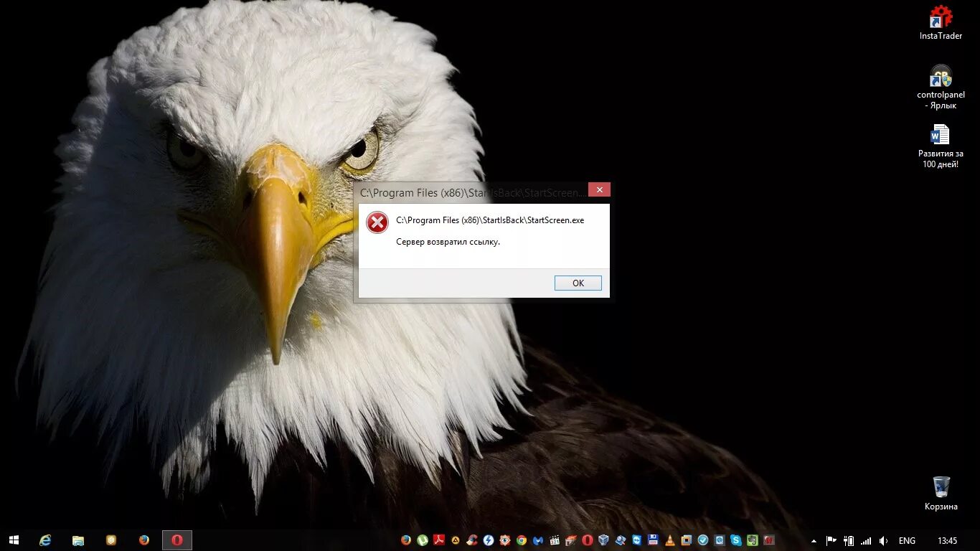Switch input language ENG indicator
Viewport: 980px width, 551px height.
click(x=907, y=541)
